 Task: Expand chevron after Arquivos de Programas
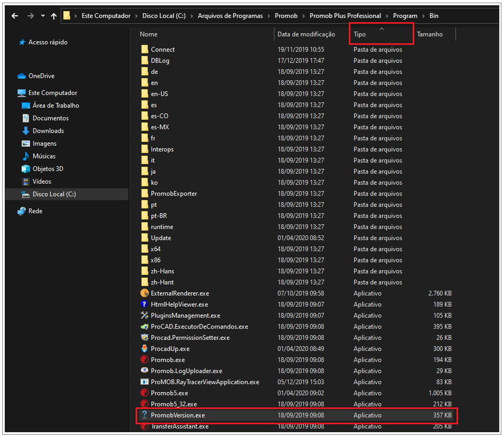click(269, 16)
